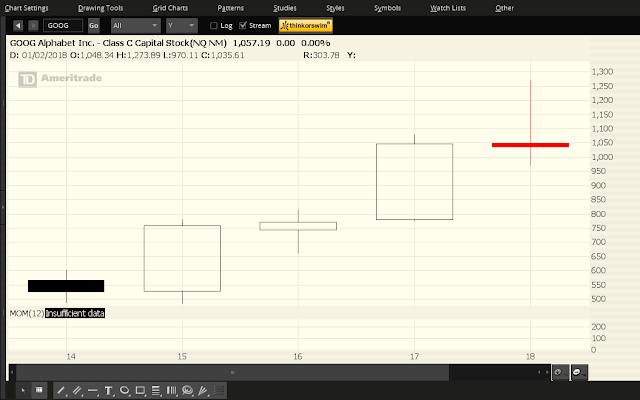Click the GOOG Alphabet Inc. chart title
This screenshot has width=640, height=400.
[x=118, y=43]
